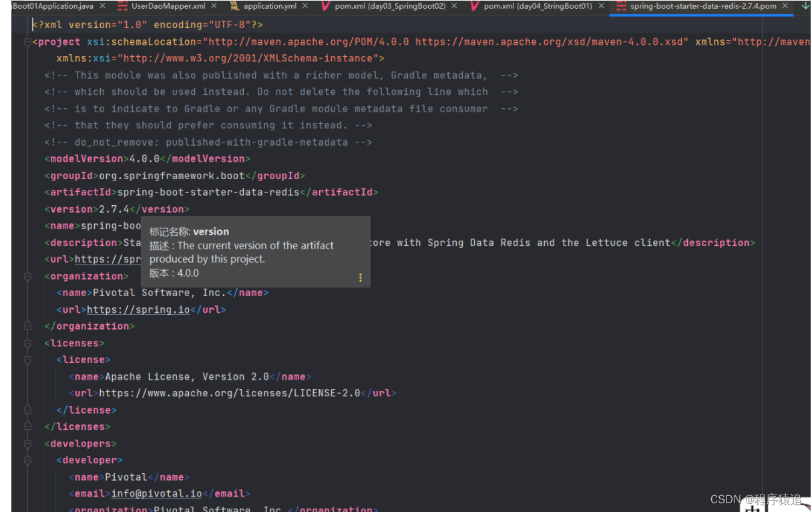Collapse the developers element fold marker
The height and width of the screenshot is (512, 812).
coord(27,444)
